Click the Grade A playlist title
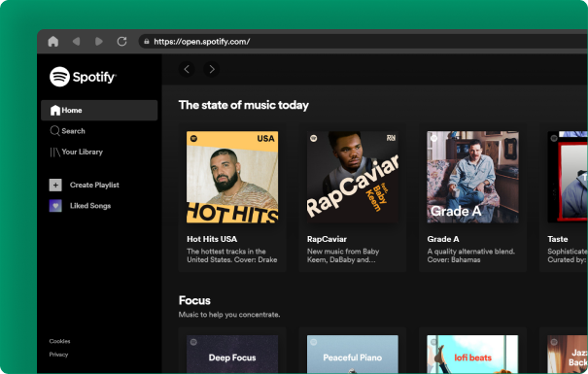588x374 pixels. [x=443, y=239]
